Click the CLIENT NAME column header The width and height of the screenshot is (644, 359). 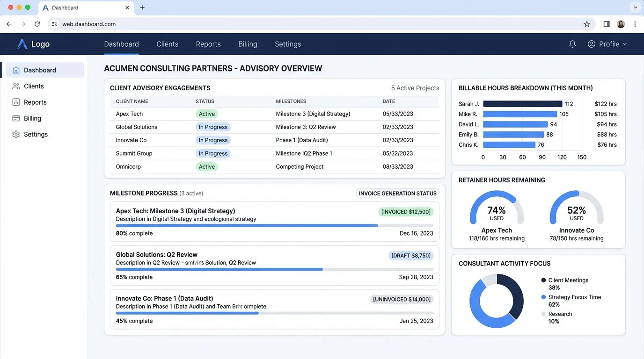click(132, 101)
